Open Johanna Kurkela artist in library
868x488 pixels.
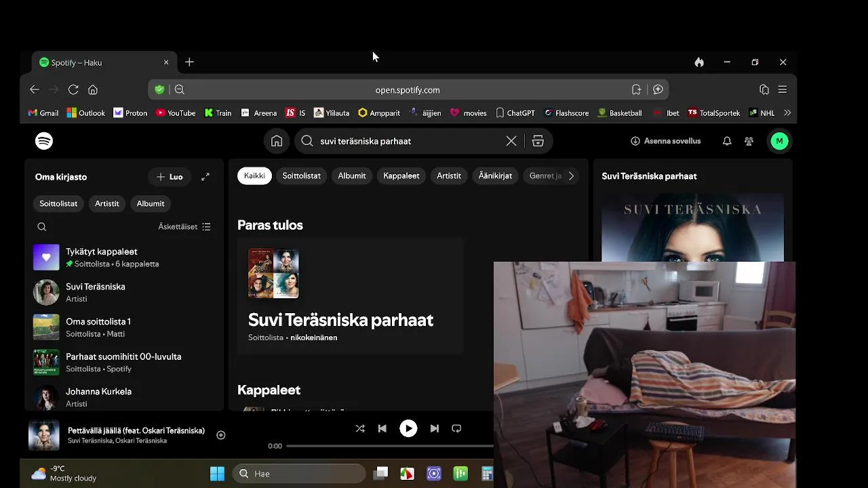click(x=124, y=397)
